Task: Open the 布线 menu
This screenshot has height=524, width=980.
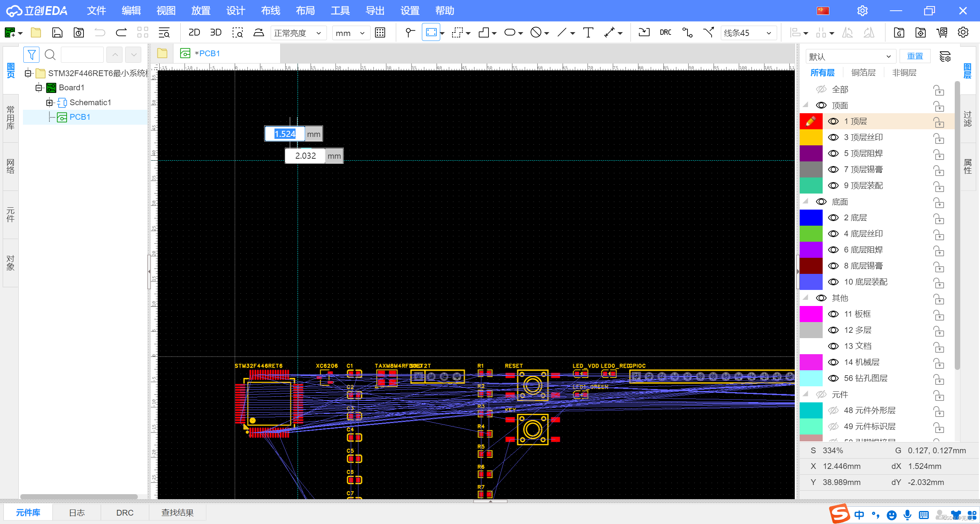Action: (270, 11)
